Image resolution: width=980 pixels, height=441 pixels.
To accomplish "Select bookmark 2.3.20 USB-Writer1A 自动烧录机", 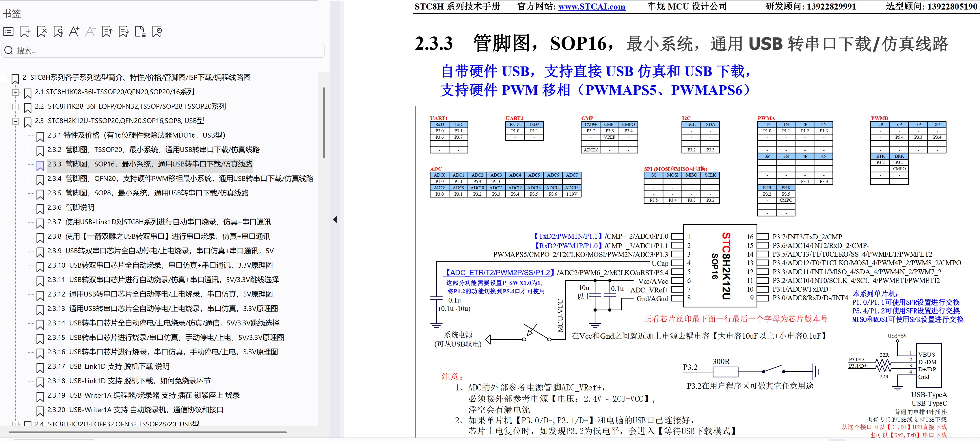I will pyautogui.click(x=135, y=410).
